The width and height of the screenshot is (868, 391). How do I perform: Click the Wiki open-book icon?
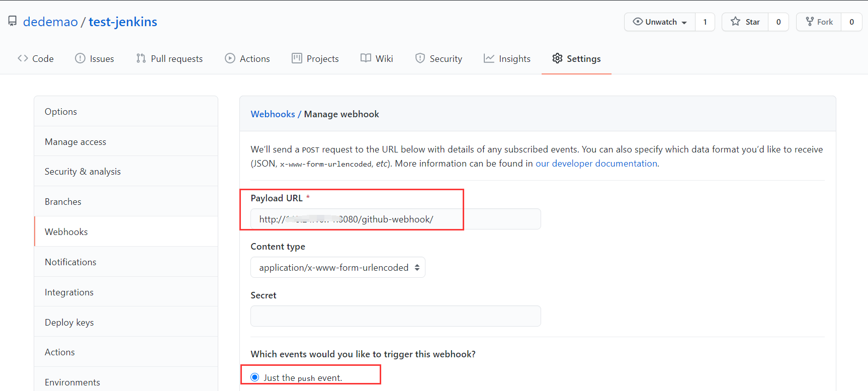coord(366,58)
